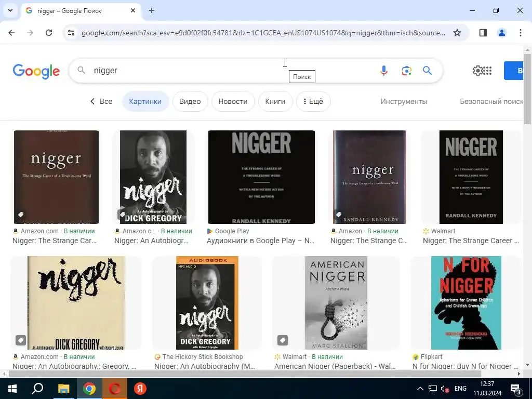Click the horizontal page scrollbar
The width and height of the screenshot is (532, 399).
[245, 374]
